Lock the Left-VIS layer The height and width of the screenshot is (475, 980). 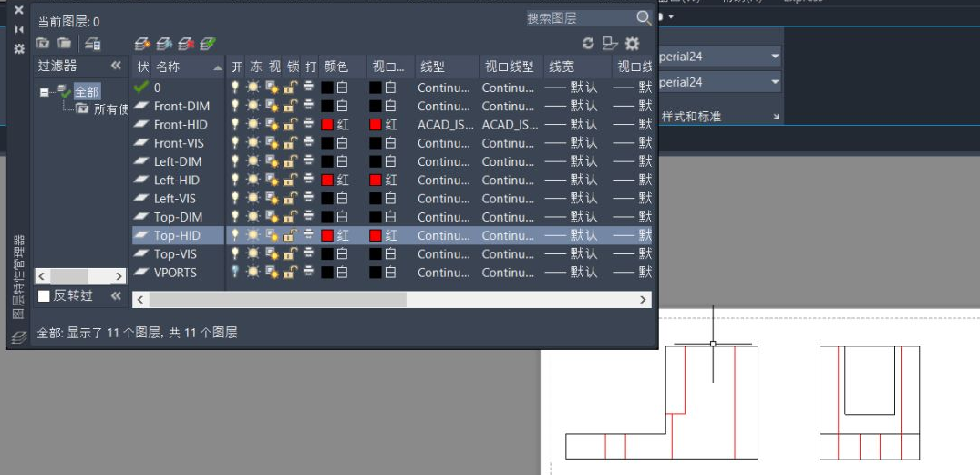pos(291,199)
